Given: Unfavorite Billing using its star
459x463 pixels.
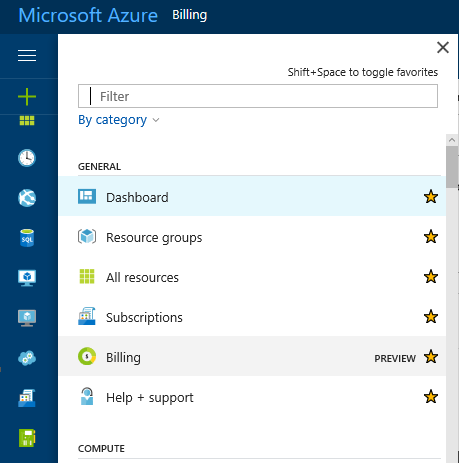Looking at the screenshot, I should click(431, 357).
